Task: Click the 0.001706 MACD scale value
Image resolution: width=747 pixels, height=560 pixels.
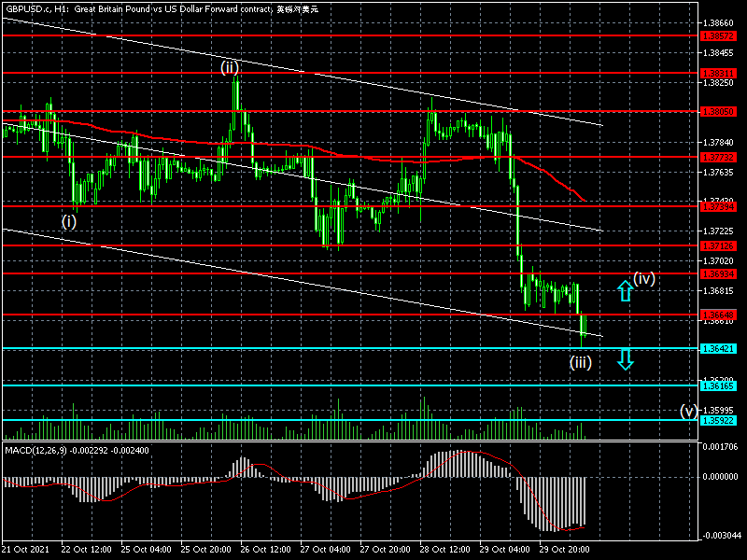Action: pos(720,447)
